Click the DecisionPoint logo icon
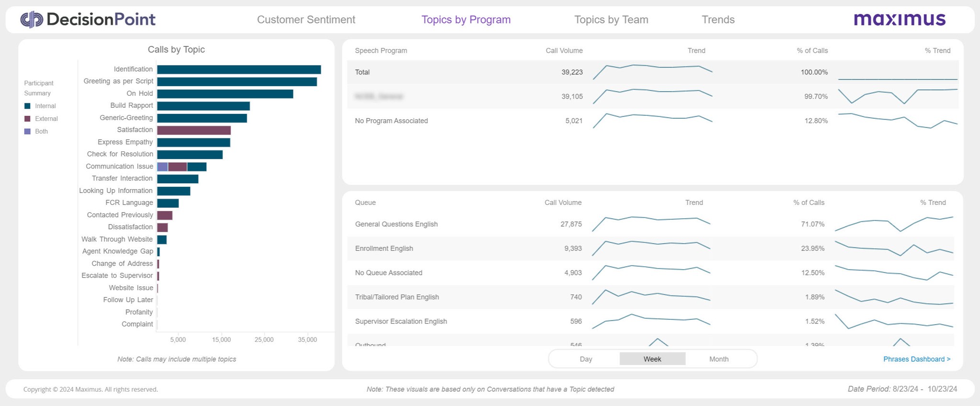 (x=32, y=20)
